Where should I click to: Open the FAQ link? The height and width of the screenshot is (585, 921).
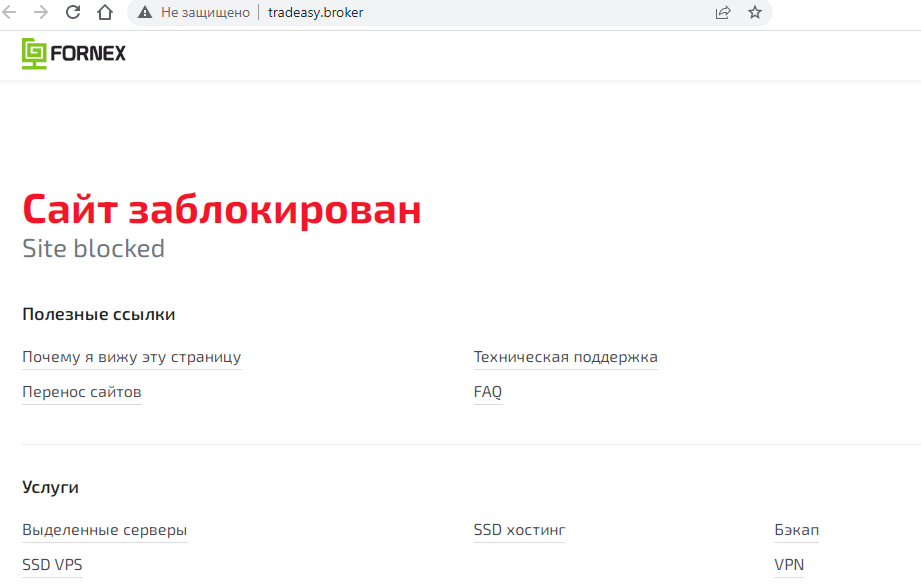click(487, 392)
